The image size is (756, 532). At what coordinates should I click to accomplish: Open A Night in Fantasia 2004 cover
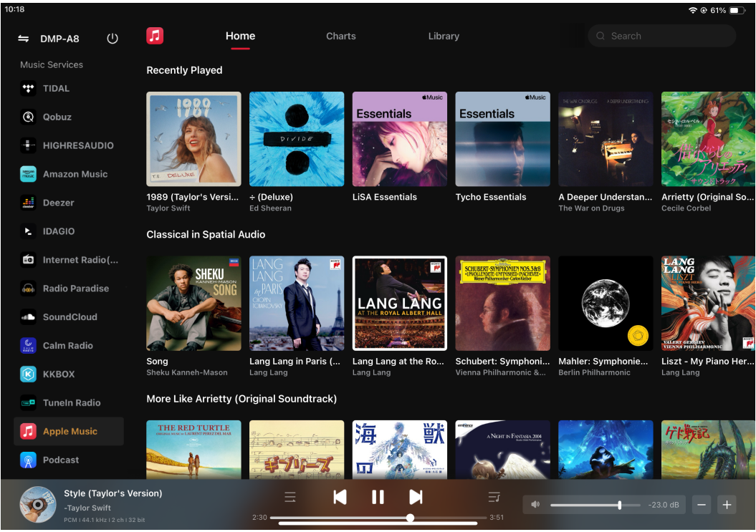click(502, 450)
